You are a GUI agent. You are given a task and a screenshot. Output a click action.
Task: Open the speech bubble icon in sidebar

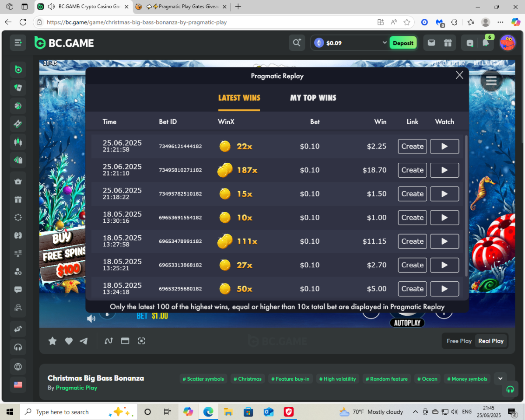[18, 290]
